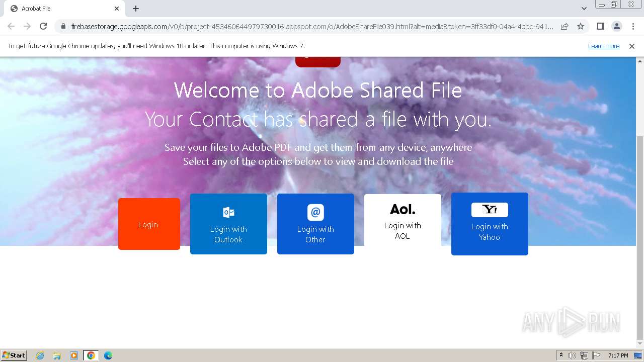The width and height of the screenshot is (644, 362).
Task: Open the Chrome three-dot menu
Action: (633, 26)
